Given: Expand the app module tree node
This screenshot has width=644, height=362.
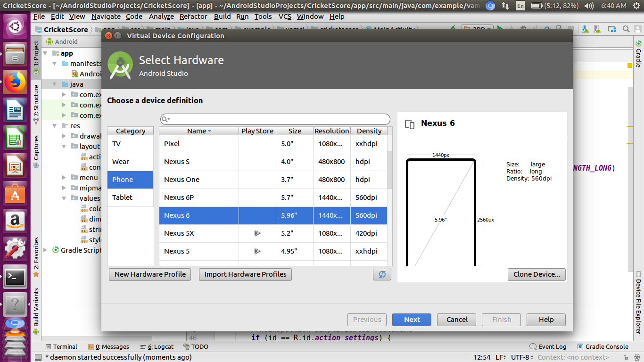Looking at the screenshot, I should (45, 54).
